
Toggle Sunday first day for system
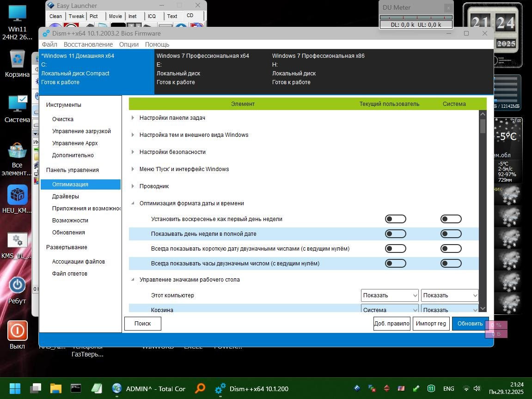(451, 219)
